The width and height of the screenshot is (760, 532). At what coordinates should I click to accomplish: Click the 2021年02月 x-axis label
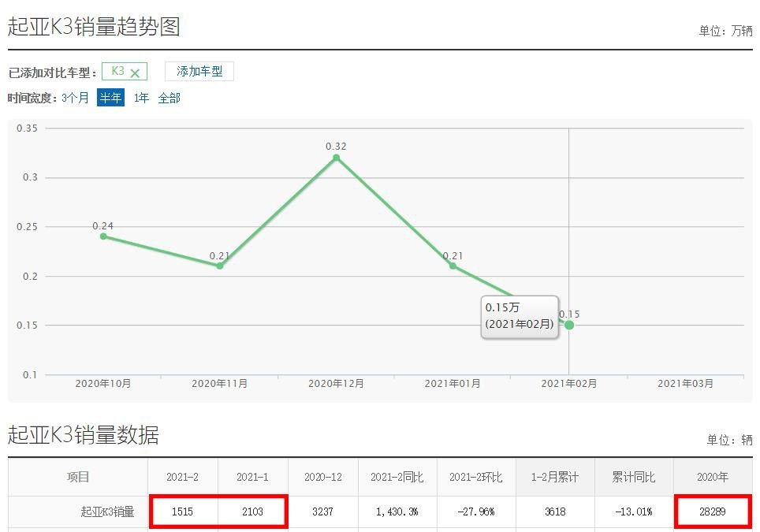tap(569, 383)
